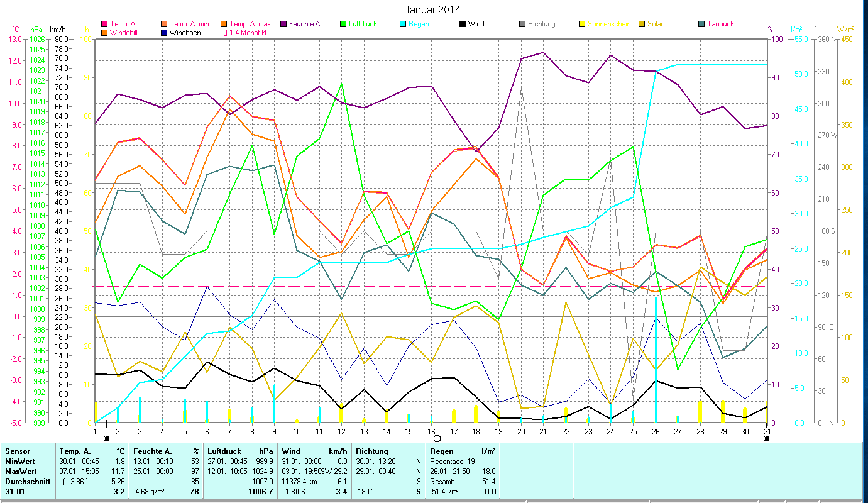
Task: Click the Regentage: 19 entry
Action: 453,462
